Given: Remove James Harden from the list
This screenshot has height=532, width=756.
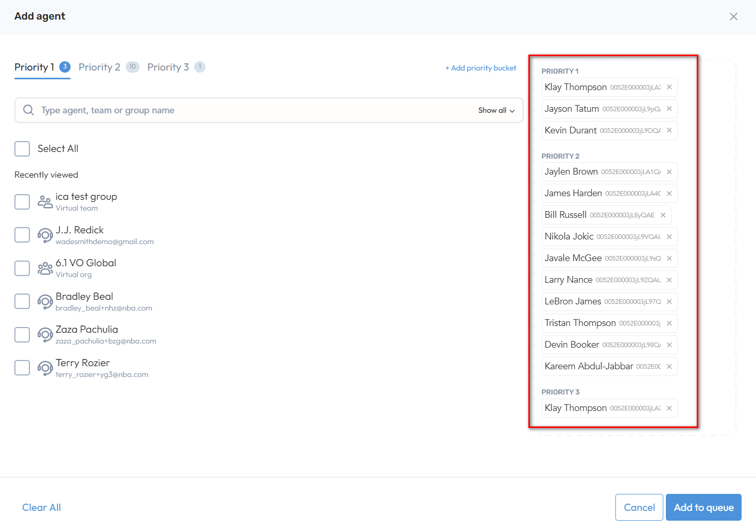Looking at the screenshot, I should (x=669, y=193).
